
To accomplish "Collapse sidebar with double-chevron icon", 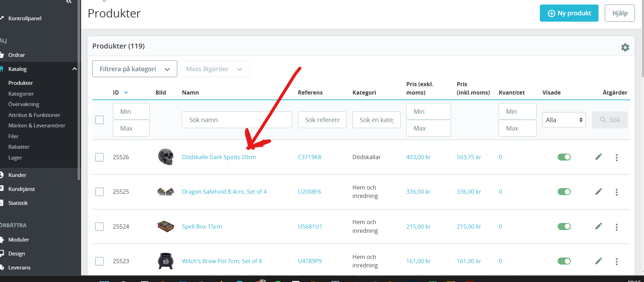I will click(69, 2).
